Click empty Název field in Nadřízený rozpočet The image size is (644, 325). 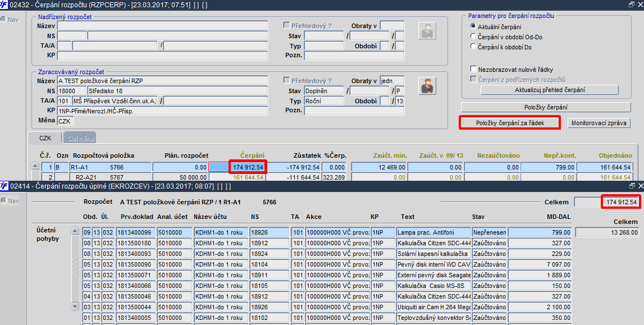[x=163, y=25]
